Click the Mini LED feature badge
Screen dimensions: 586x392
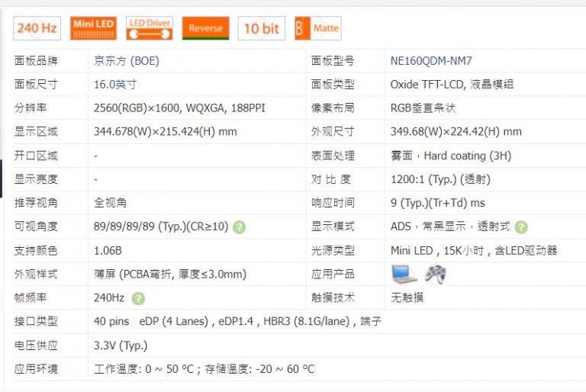point(93,28)
